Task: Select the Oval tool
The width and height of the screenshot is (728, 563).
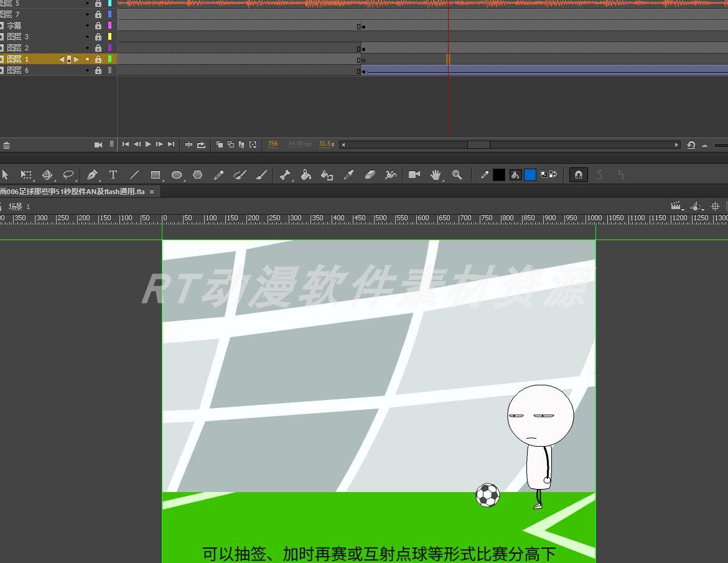Action: (x=177, y=175)
